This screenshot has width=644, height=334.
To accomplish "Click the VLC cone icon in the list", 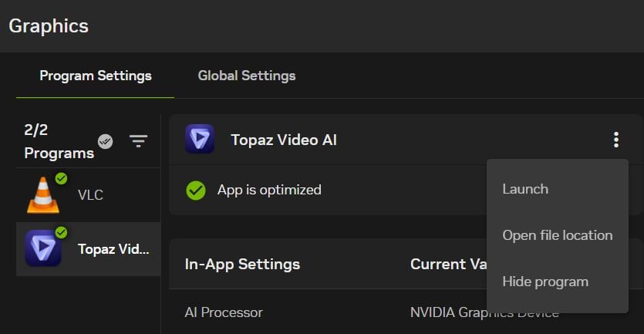I will (43, 196).
